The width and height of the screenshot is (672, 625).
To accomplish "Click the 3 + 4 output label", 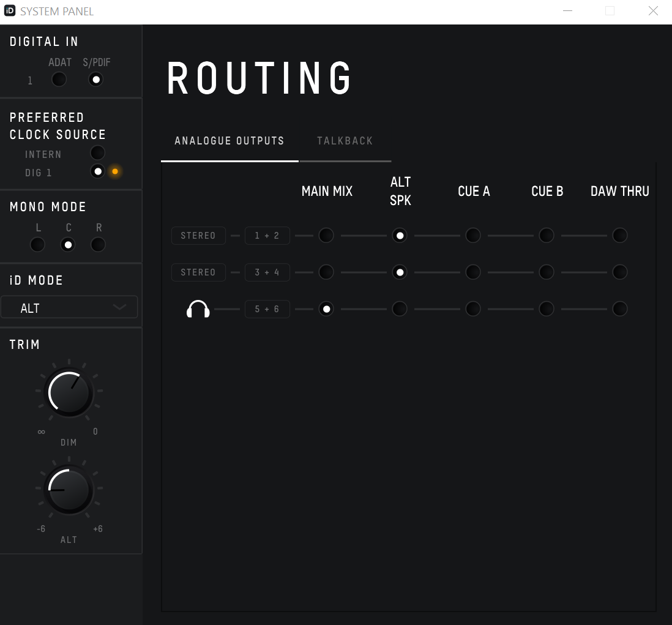I will [267, 272].
